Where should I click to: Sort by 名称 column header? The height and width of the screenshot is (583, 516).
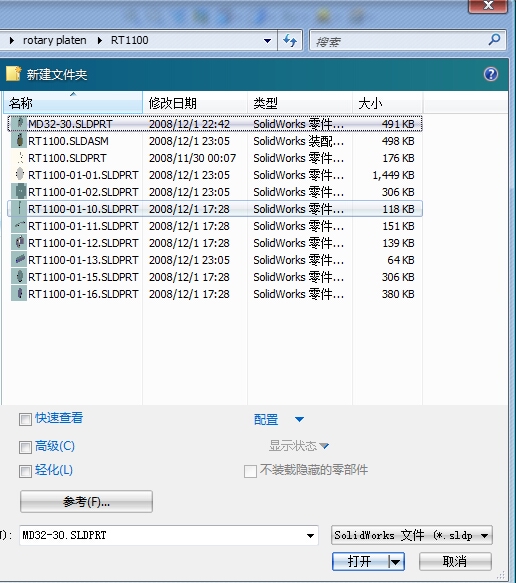(x=73, y=103)
